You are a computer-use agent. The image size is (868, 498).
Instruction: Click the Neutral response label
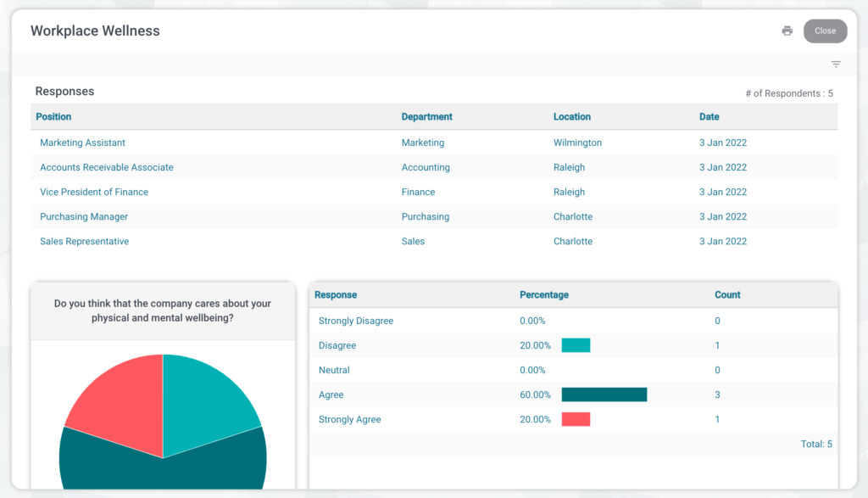[334, 370]
